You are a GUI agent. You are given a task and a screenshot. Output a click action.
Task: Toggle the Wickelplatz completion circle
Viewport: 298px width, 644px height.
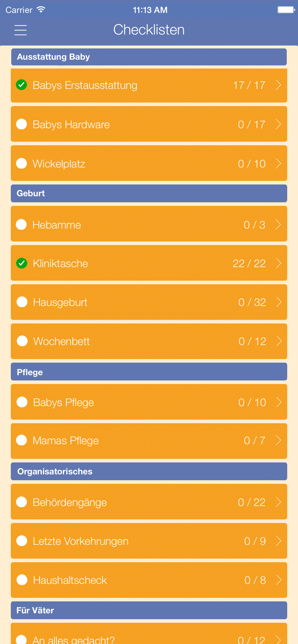pos(22,163)
